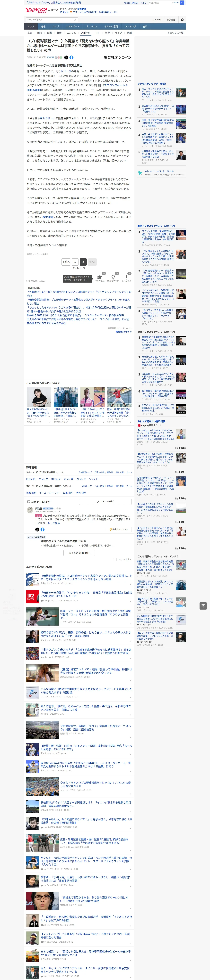Select the スポーツ category
The height and width of the screenshot is (980, 210).
pyautogui.click(x=86, y=33)
